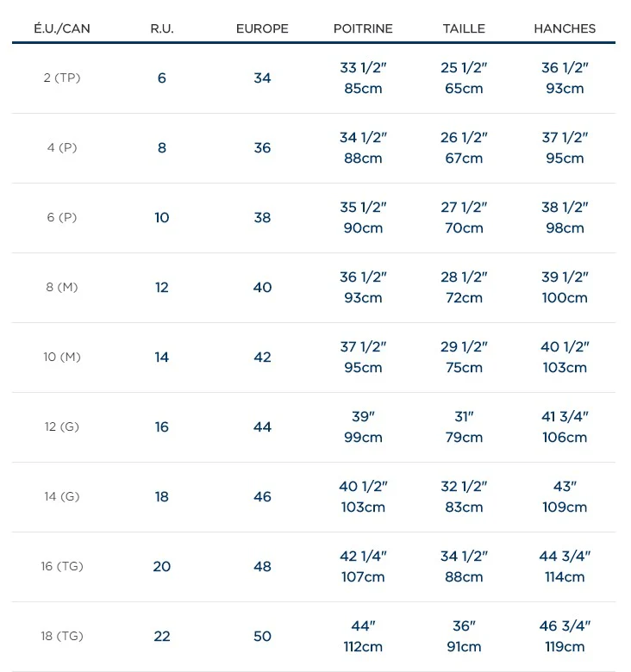This screenshot has height=672, width=631.
Task: Click the HANCHES column header
Action: [565, 28]
